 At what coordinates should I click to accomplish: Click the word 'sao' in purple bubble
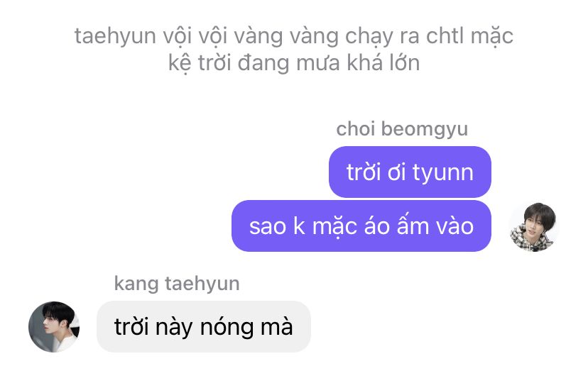tap(268, 227)
